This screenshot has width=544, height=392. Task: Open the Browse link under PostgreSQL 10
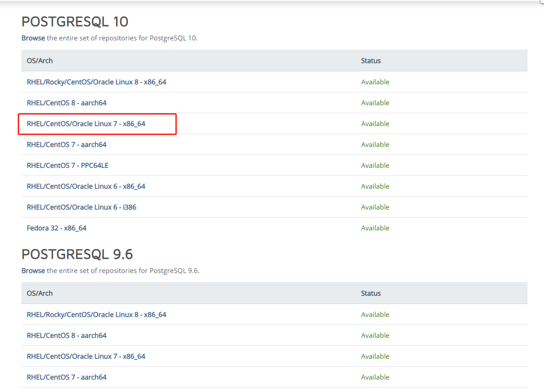[x=33, y=38]
